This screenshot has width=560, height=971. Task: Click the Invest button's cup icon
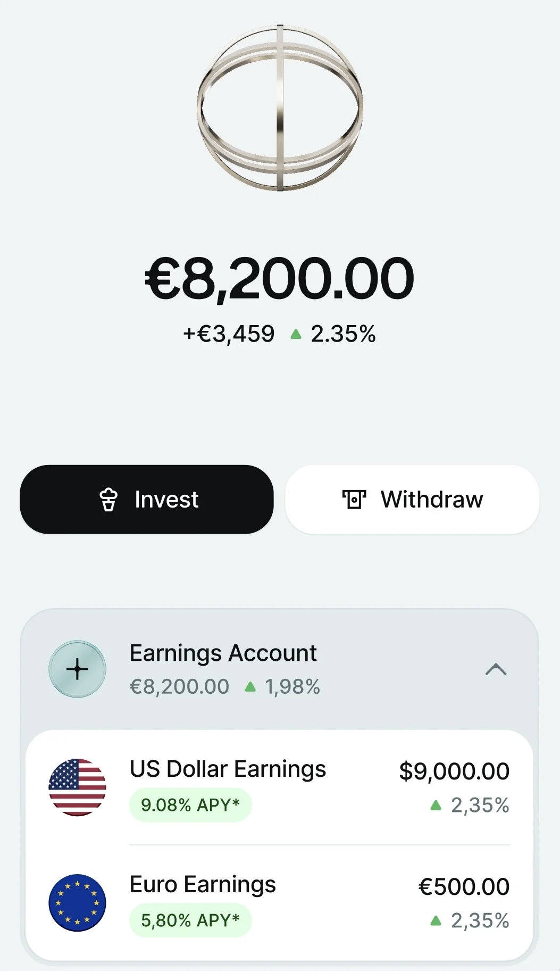click(108, 500)
